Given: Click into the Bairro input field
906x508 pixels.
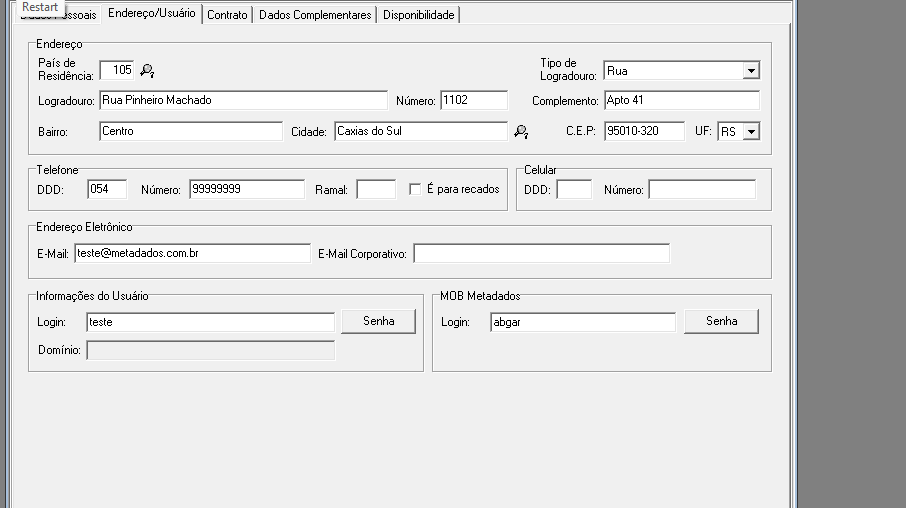Looking at the screenshot, I should pos(190,131).
